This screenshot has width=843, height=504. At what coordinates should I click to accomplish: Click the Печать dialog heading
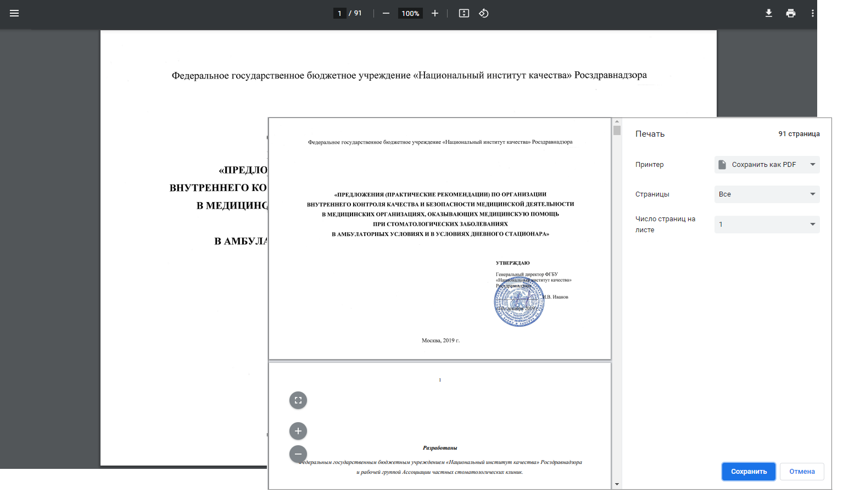650,134
